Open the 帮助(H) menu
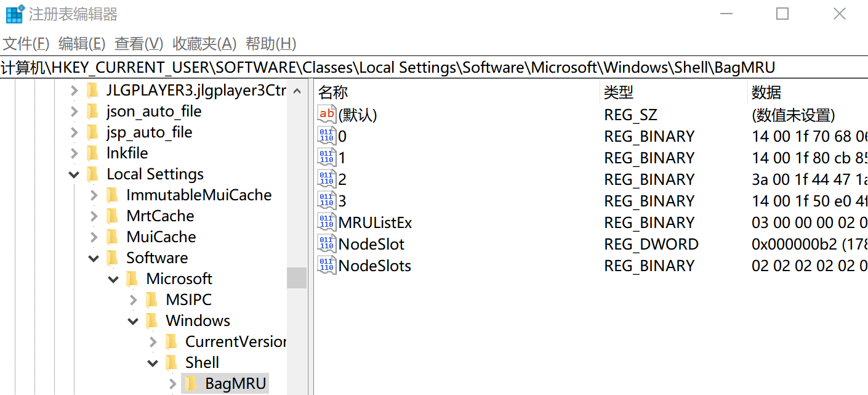868x395 pixels. [271, 44]
